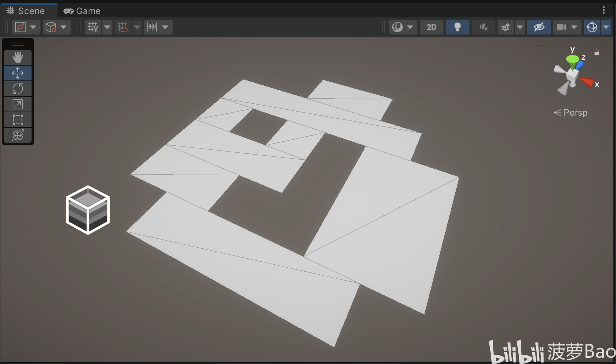Open the three-dot scene view options menu

click(x=604, y=10)
